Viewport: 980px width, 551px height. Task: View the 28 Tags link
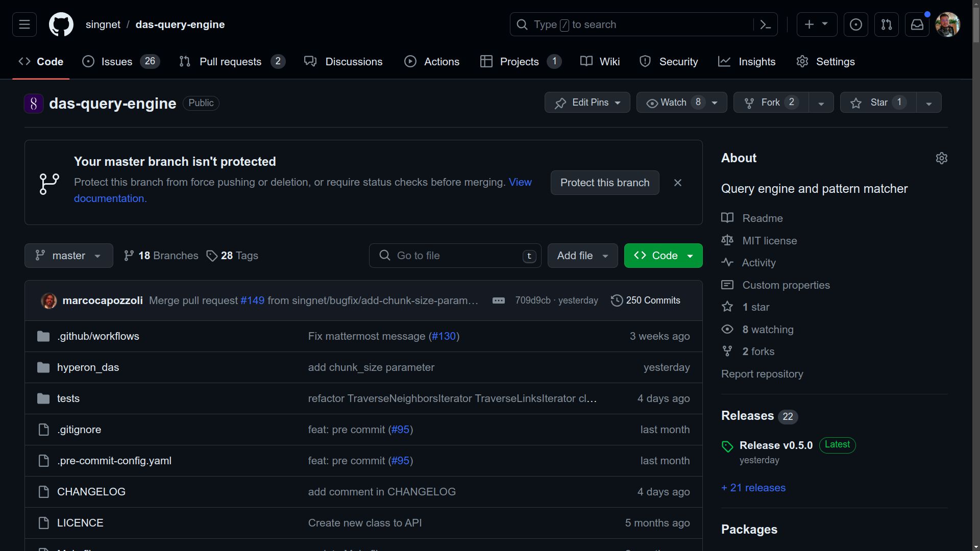[x=232, y=256]
